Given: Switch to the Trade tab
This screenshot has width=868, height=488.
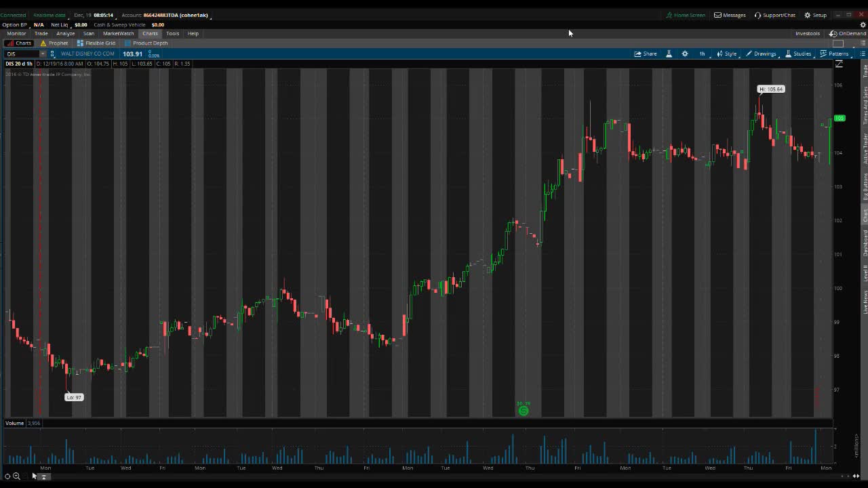Looking at the screenshot, I should [x=41, y=33].
